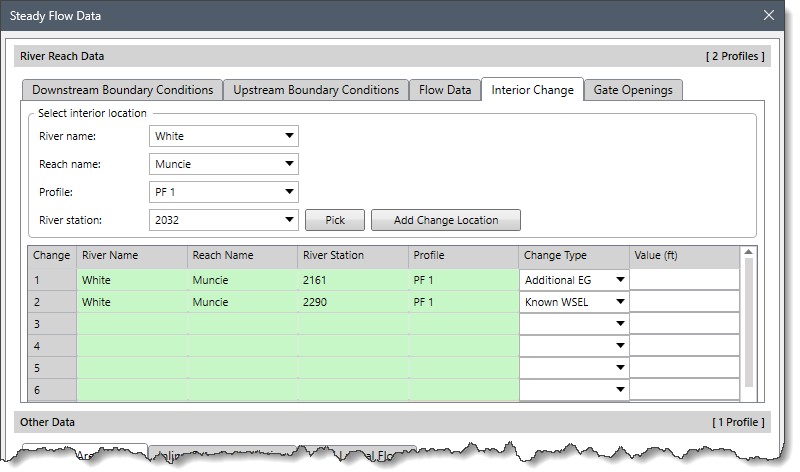Open the Reach name dropdown showing Muncie

pos(224,164)
